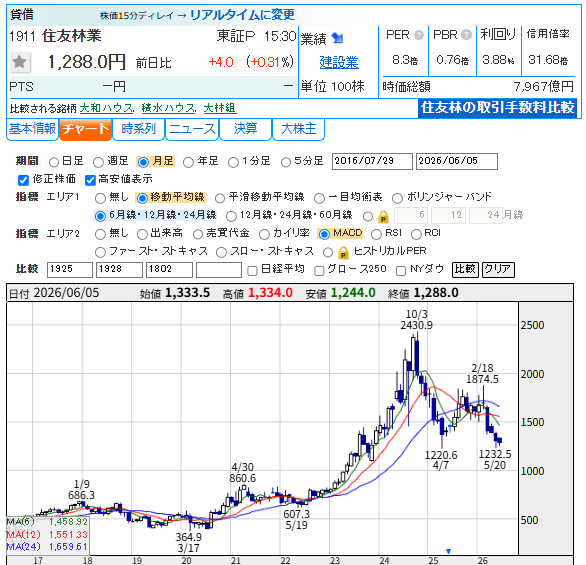The image size is (586, 565).
Task: Toggle NYダウ comparison checkbox
Action: point(401,271)
